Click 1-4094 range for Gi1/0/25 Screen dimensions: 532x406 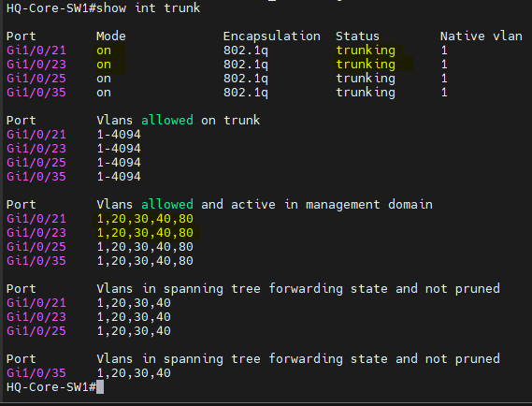click(119, 163)
